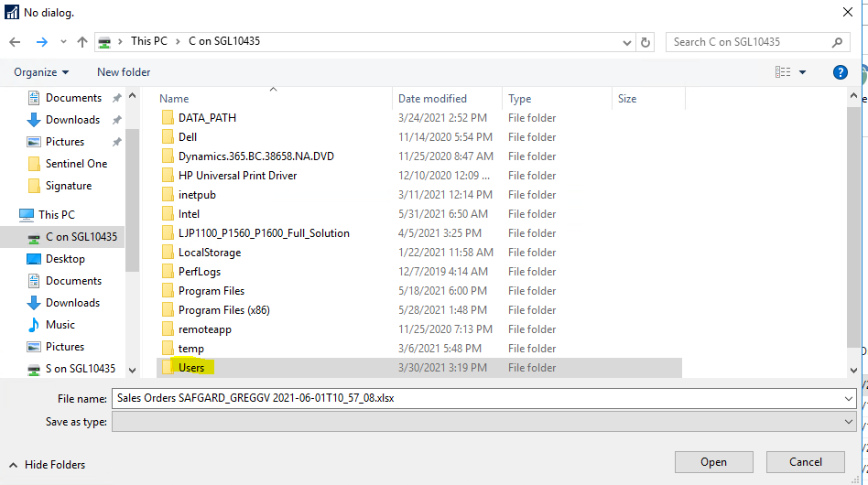Open recent locations dropdown arrow
This screenshot has width=868, height=485.
coord(63,42)
